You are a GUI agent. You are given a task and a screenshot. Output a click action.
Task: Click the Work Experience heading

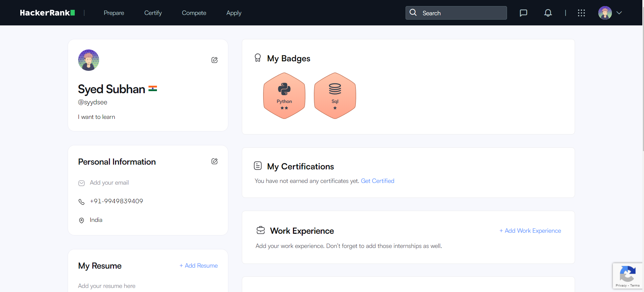(x=302, y=231)
